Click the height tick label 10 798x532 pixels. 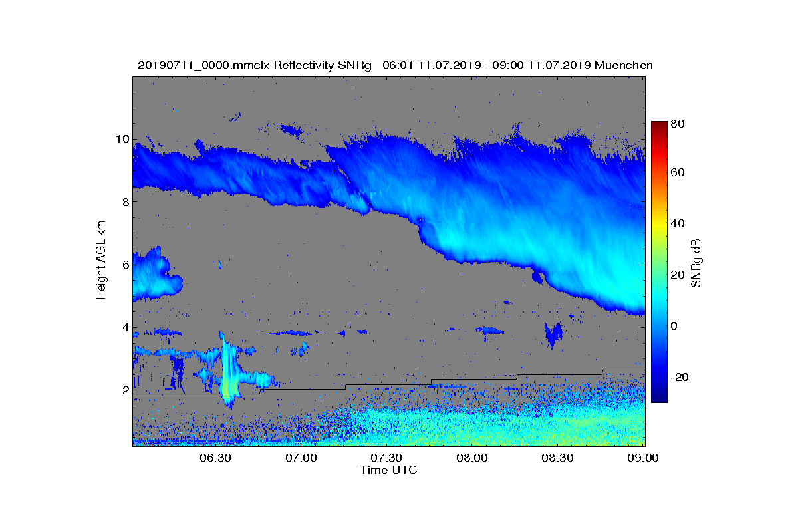(x=122, y=139)
